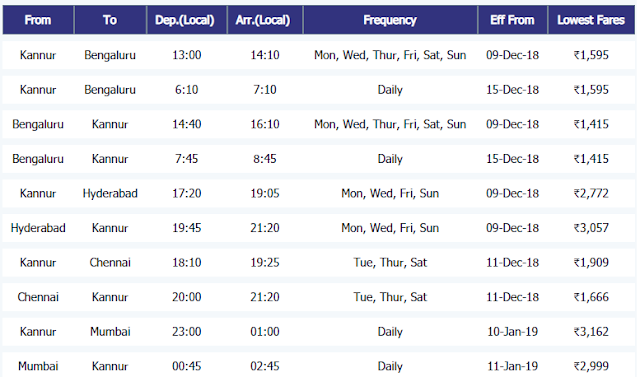Viewport: 640px width, 377px height.
Task: Click the 10-Jan-19 effective date
Action: [x=512, y=331]
